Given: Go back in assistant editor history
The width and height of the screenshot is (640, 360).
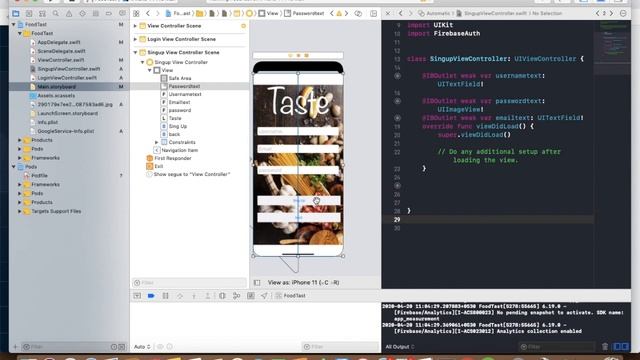Looking at the screenshot, I should [x=400, y=13].
